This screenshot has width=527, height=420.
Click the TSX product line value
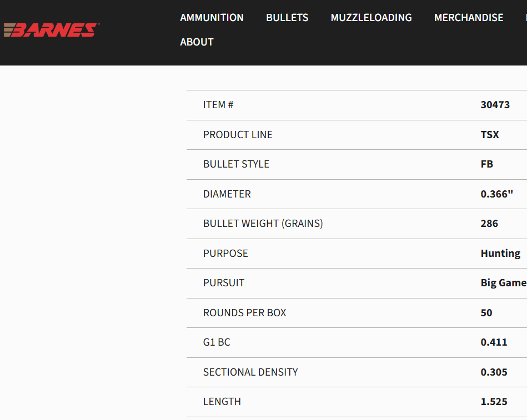pyautogui.click(x=490, y=135)
